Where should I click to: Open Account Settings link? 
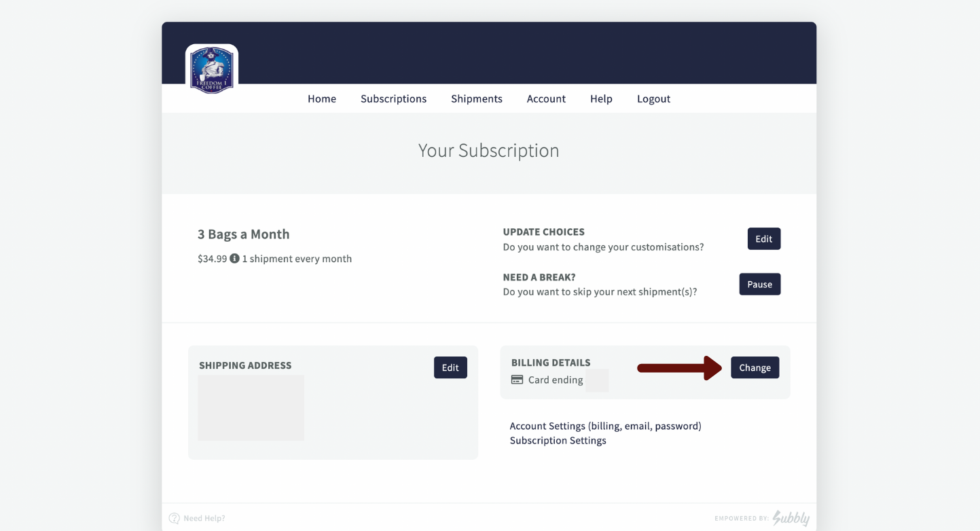605,426
